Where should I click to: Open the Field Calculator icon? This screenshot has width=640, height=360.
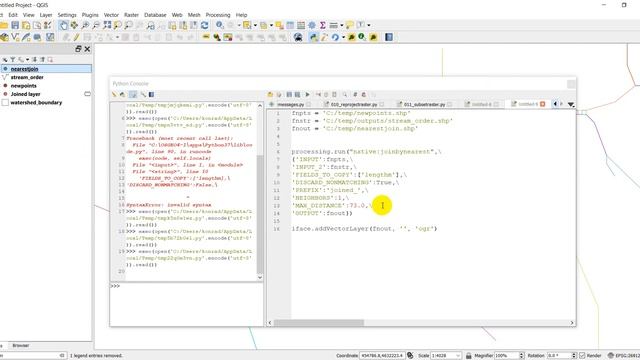(301, 25)
